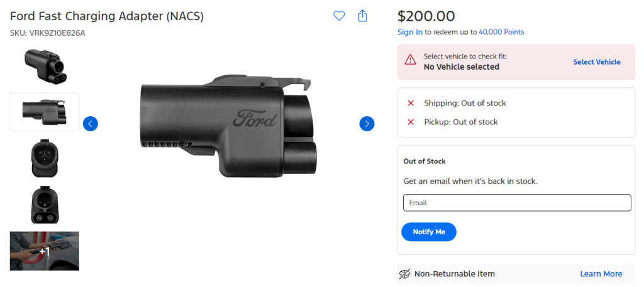This screenshot has height=287, width=644.
Task: Click the Pickup out of stock X icon
Action: [x=411, y=122]
